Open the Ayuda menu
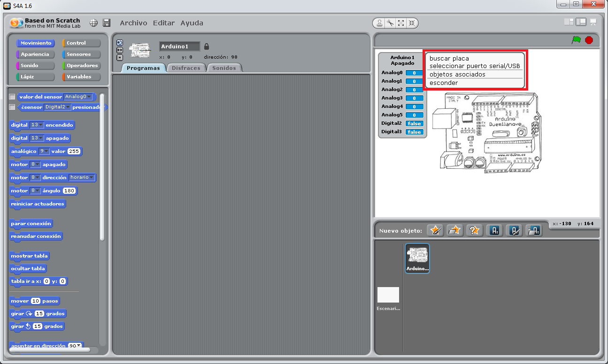The height and width of the screenshot is (364, 608). tap(192, 23)
